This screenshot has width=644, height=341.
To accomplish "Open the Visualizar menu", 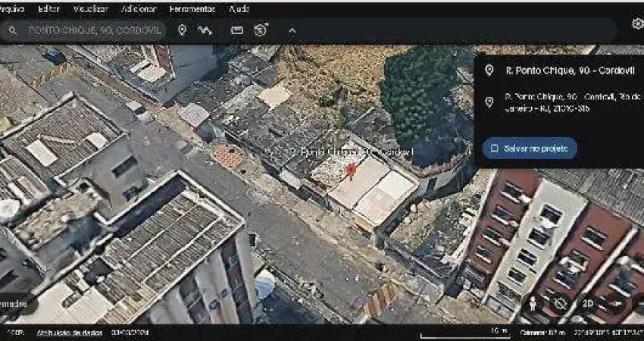I will (91, 9).
